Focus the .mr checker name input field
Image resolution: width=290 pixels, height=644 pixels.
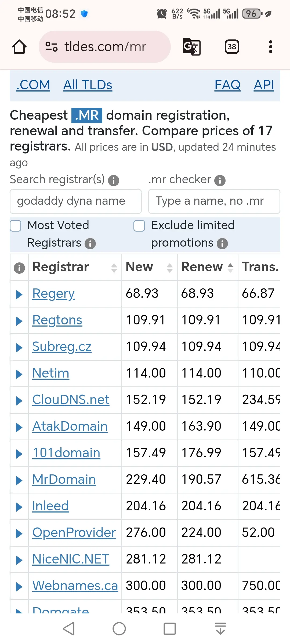pos(214,201)
